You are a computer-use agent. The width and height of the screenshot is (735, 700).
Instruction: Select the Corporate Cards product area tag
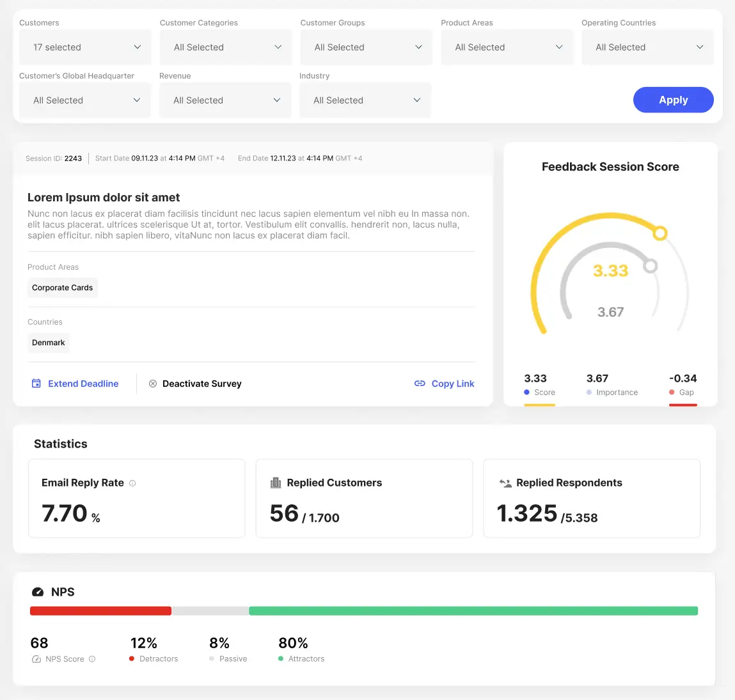(62, 288)
